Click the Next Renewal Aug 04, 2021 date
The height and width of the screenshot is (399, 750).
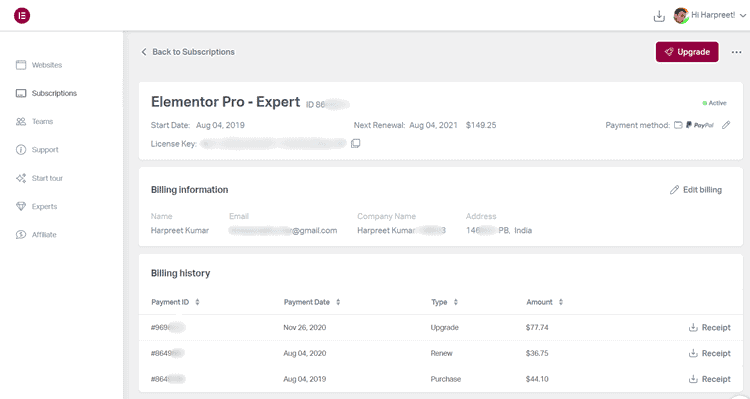pyautogui.click(x=433, y=125)
